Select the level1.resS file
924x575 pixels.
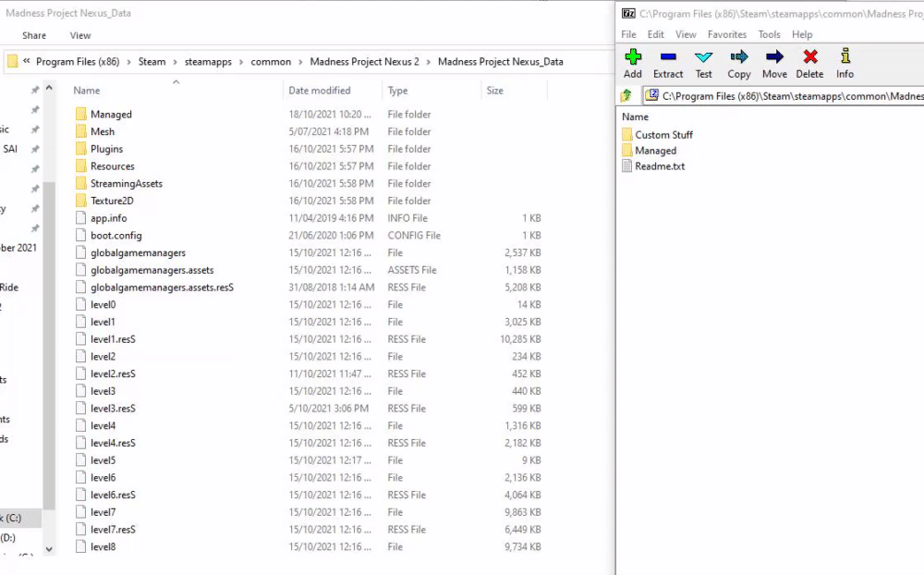tap(105, 339)
